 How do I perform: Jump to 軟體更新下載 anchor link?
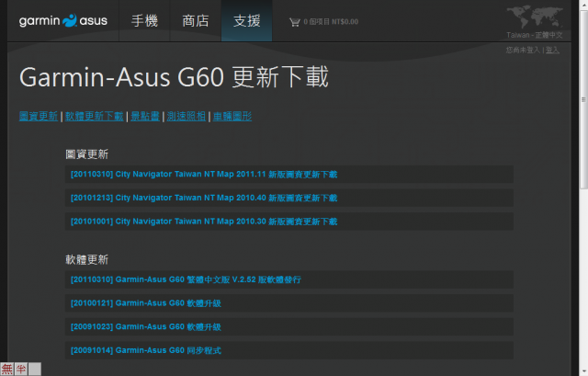tap(94, 117)
